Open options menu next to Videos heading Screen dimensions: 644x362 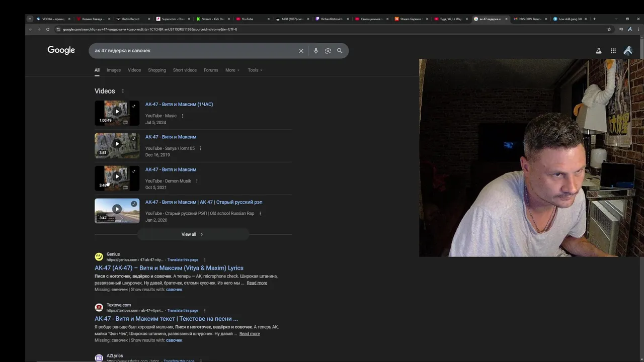pos(123,91)
